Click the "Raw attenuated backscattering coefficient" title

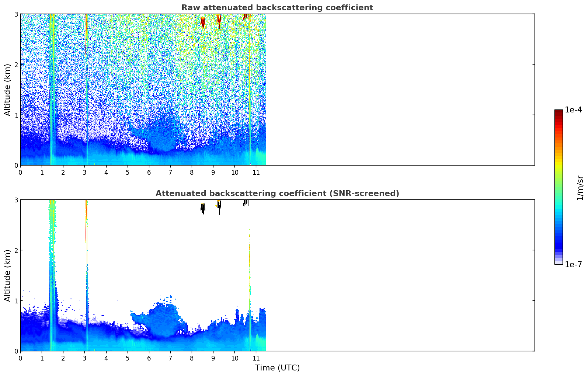pos(277,8)
